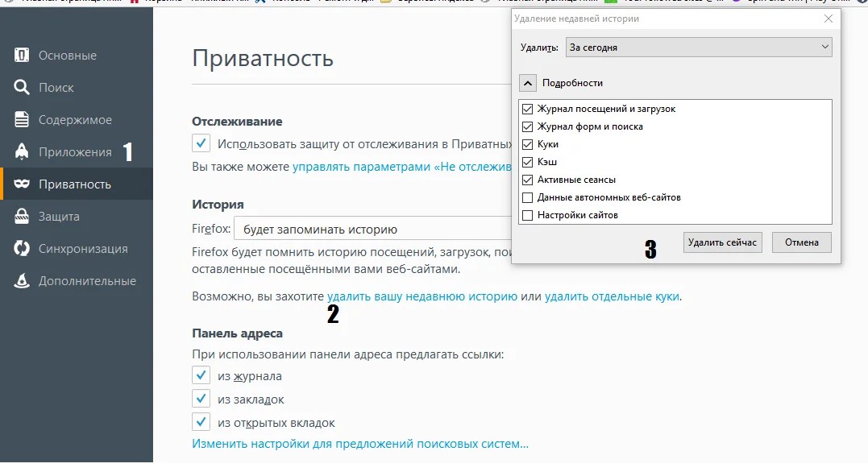868x476 pixels.
Task: Uncheck the Куки checkbox
Action: point(528,144)
